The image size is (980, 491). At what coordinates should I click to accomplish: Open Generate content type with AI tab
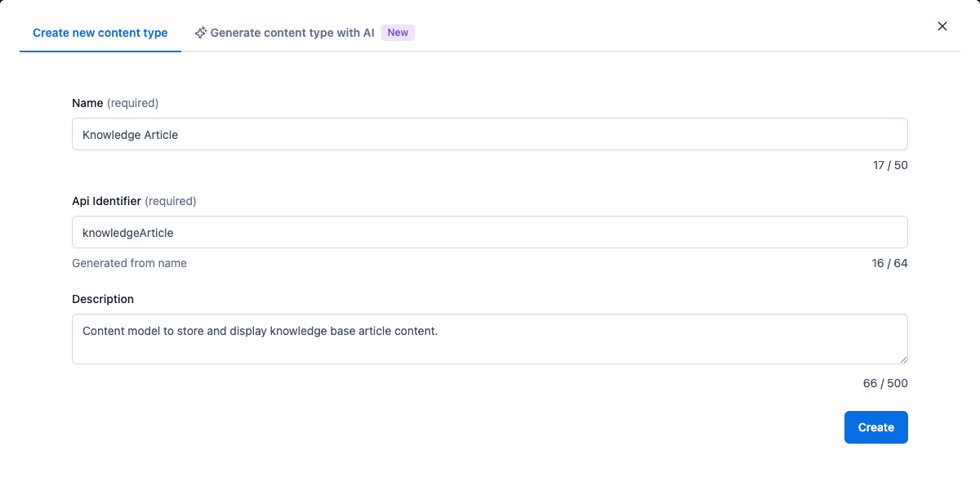tap(305, 33)
